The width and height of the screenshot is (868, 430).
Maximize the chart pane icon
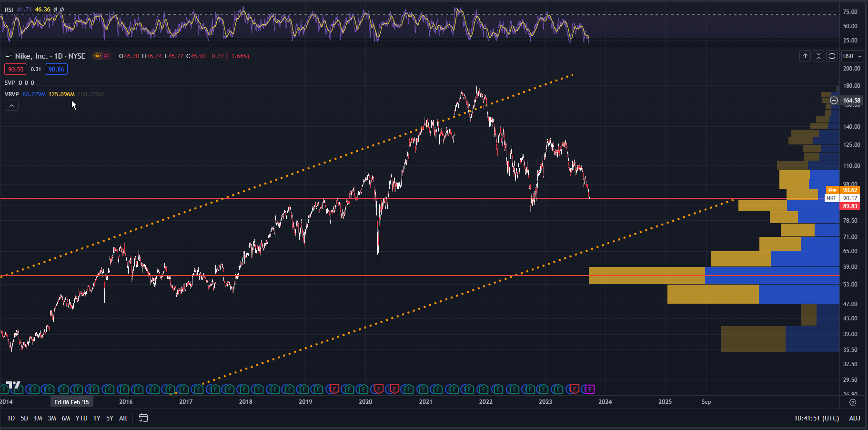pos(832,56)
